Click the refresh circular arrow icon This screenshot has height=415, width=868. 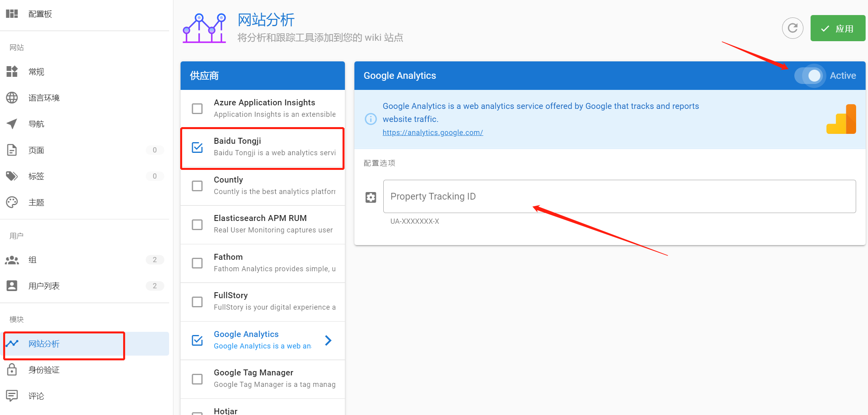[792, 28]
